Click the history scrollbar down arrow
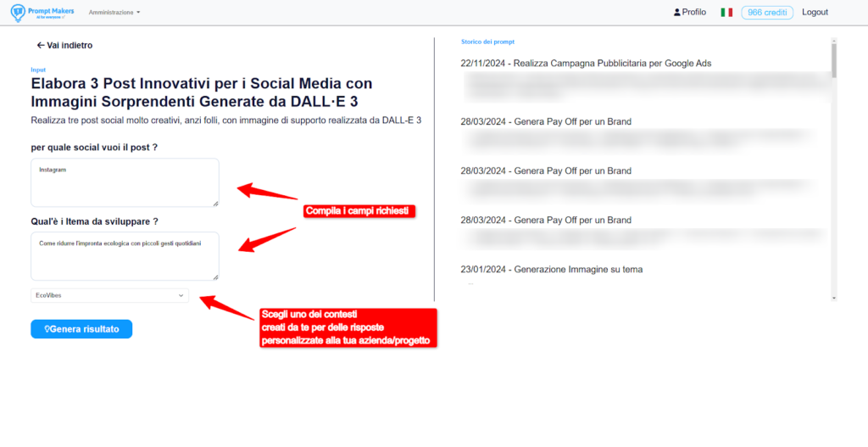 click(834, 298)
